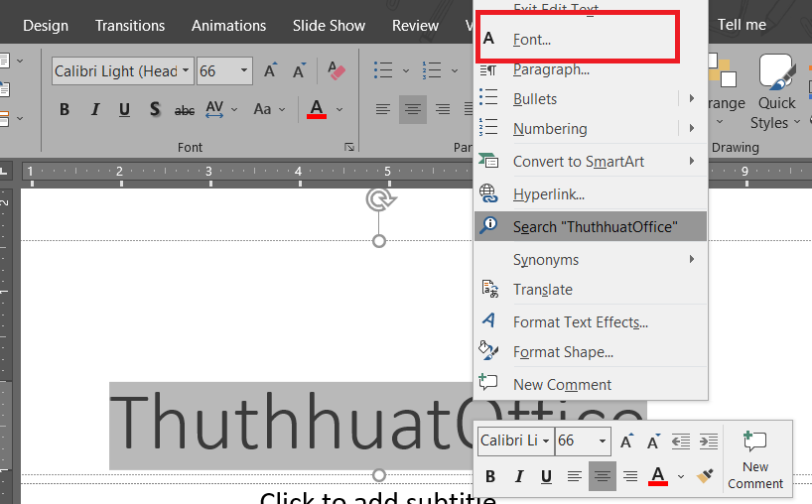Image resolution: width=812 pixels, height=504 pixels.
Task: Increase list level on the mini toolbar
Action: pos(709,441)
